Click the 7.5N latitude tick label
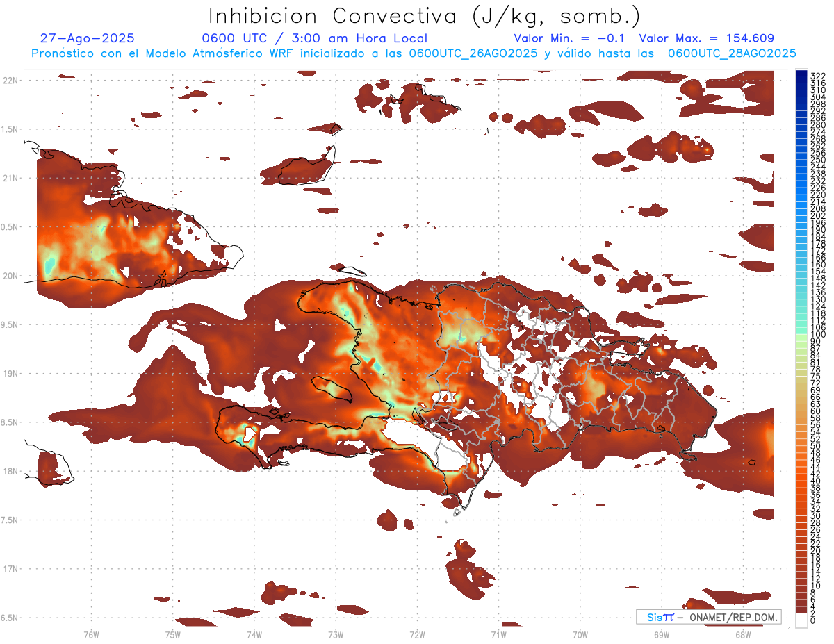Image resolution: width=834 pixels, height=644 pixels. coord(10,520)
